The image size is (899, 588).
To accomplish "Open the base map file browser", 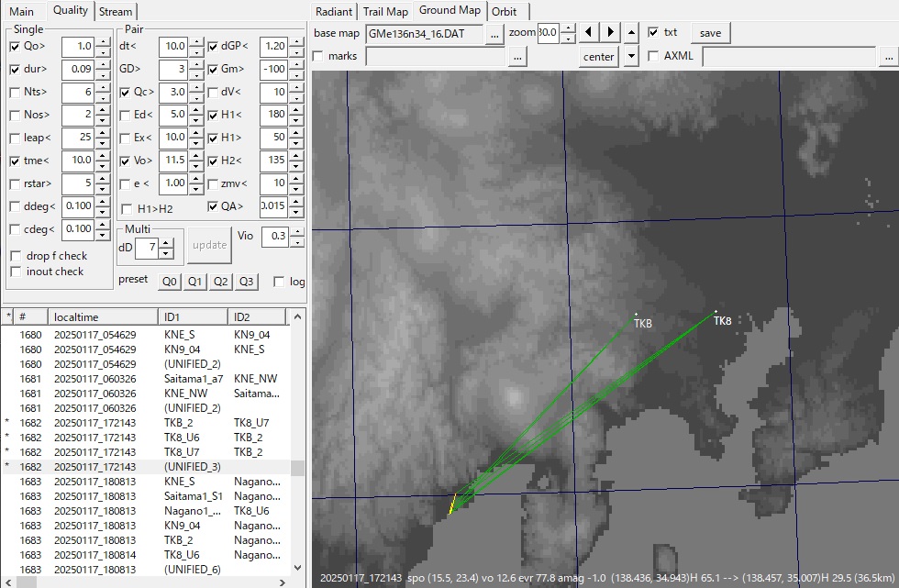I will click(494, 35).
